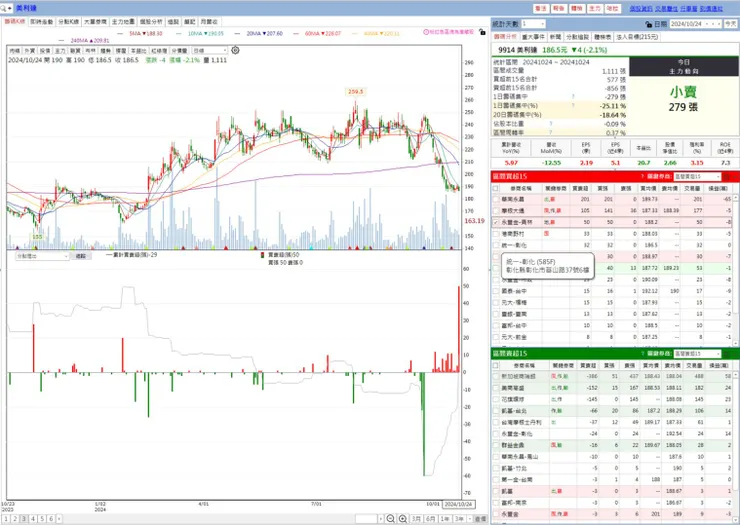Open the branch selector dropdown below chart
740x525 pixels.
(x=42, y=256)
